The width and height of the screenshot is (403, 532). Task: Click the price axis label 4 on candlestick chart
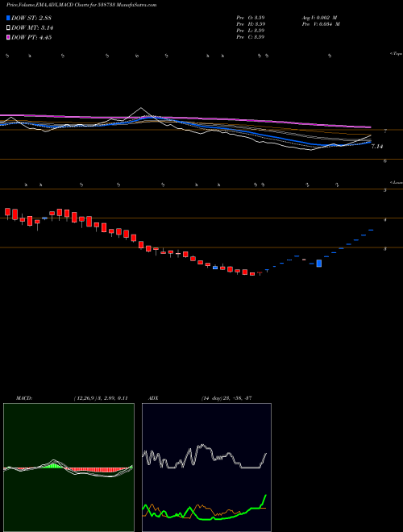point(385,220)
